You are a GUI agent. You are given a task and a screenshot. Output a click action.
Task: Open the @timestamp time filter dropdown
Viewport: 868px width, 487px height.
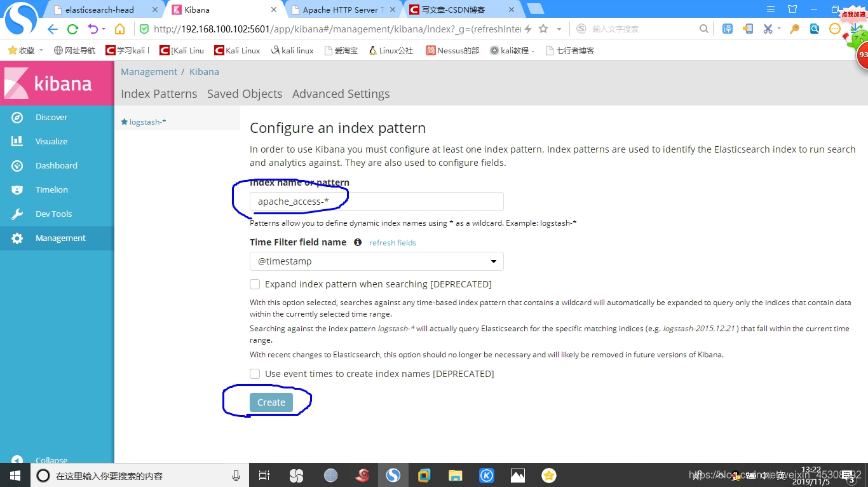click(377, 261)
